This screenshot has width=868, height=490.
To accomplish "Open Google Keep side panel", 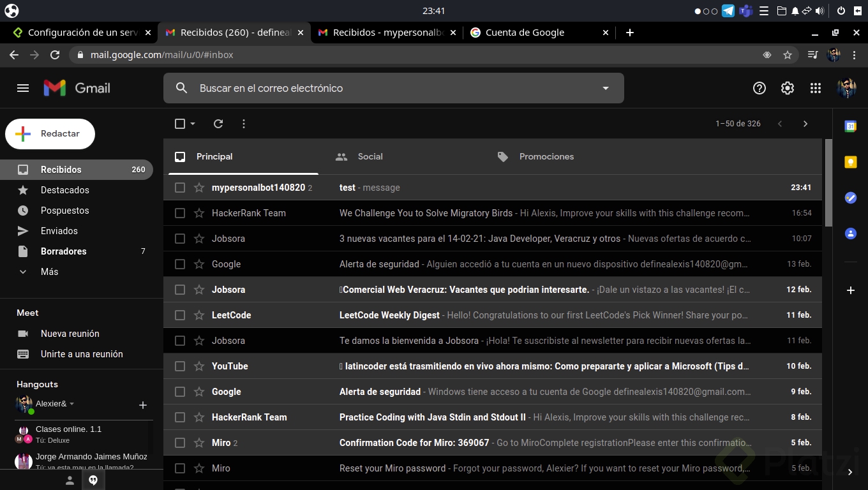I will coord(850,162).
